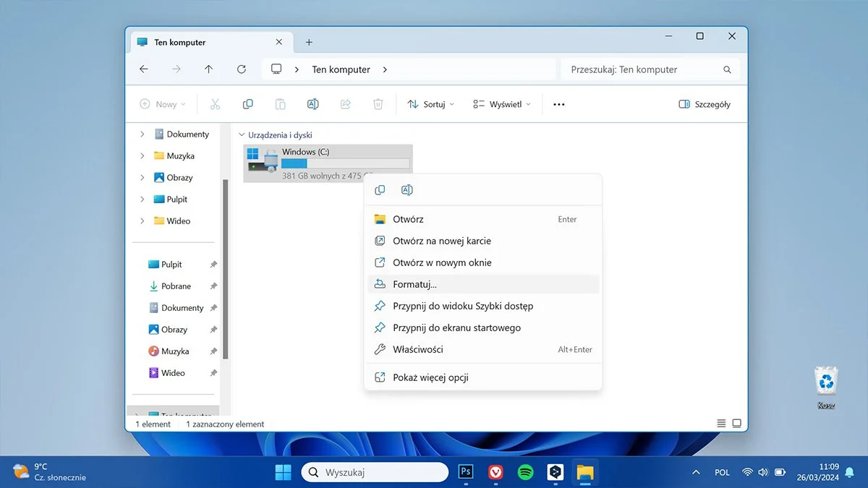868x488 pixels.
Task: Select the Cut icon in the toolbar
Action: [x=215, y=103]
